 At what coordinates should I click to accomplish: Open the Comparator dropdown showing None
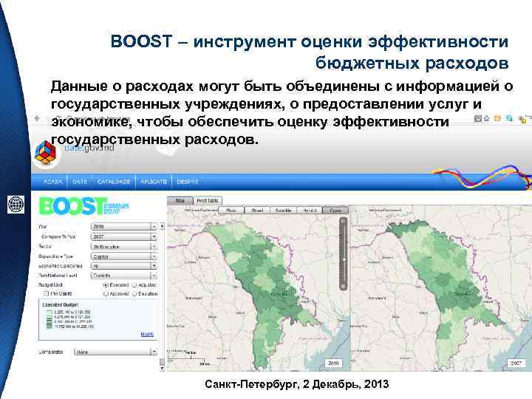pyautogui.click(x=116, y=352)
